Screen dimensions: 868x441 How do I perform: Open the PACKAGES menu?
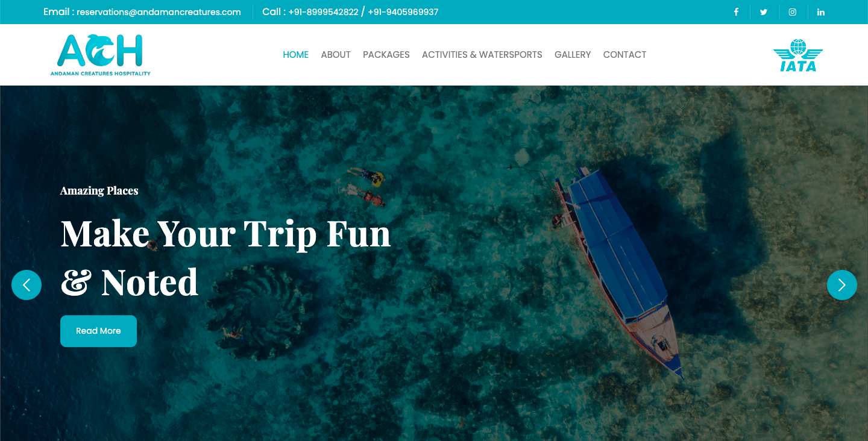click(386, 55)
